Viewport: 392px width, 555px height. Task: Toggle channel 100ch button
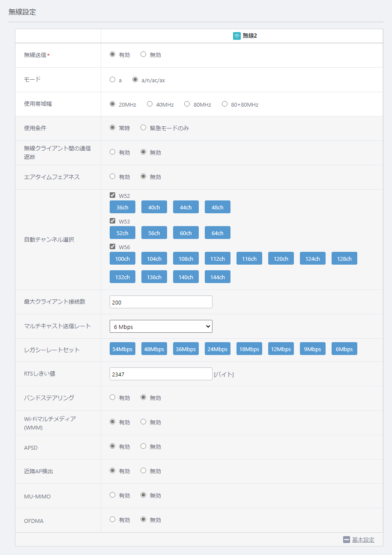pos(123,258)
